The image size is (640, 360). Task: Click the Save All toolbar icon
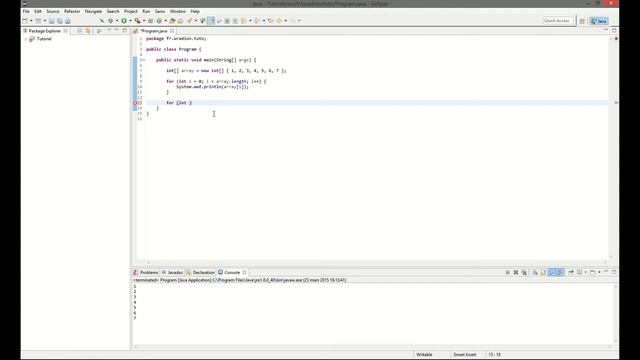[60, 20]
